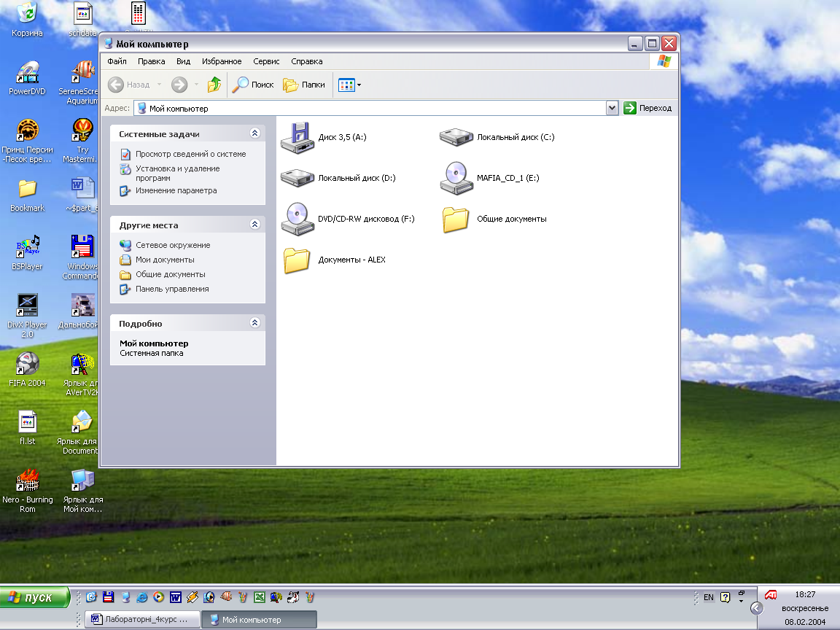
Task: Select the Bookmark folder on desktop
Action: click(x=27, y=195)
